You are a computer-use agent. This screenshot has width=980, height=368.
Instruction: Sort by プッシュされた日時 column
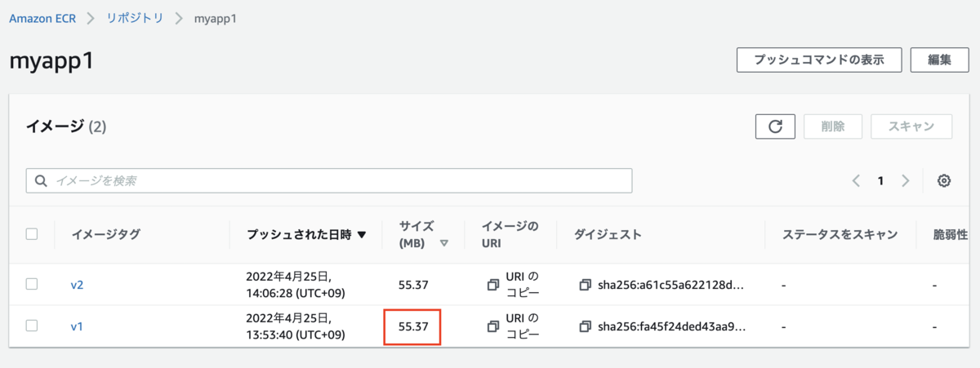tap(307, 234)
